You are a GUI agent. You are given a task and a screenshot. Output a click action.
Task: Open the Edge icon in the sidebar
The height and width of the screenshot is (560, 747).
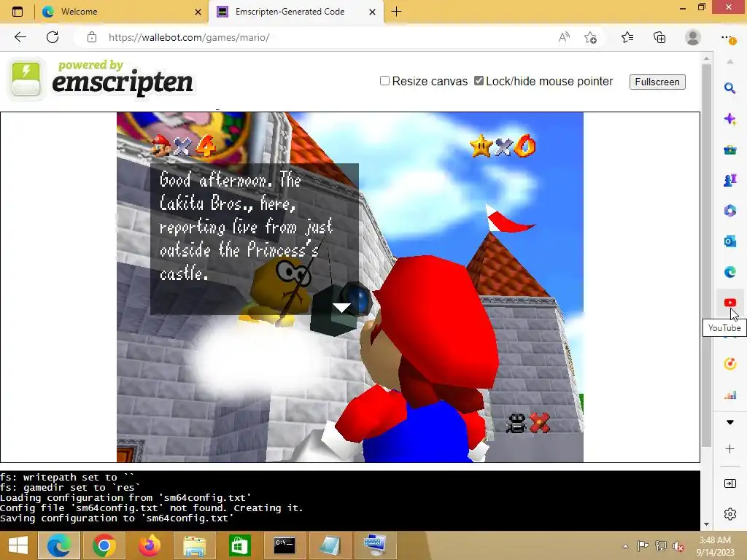(x=729, y=272)
